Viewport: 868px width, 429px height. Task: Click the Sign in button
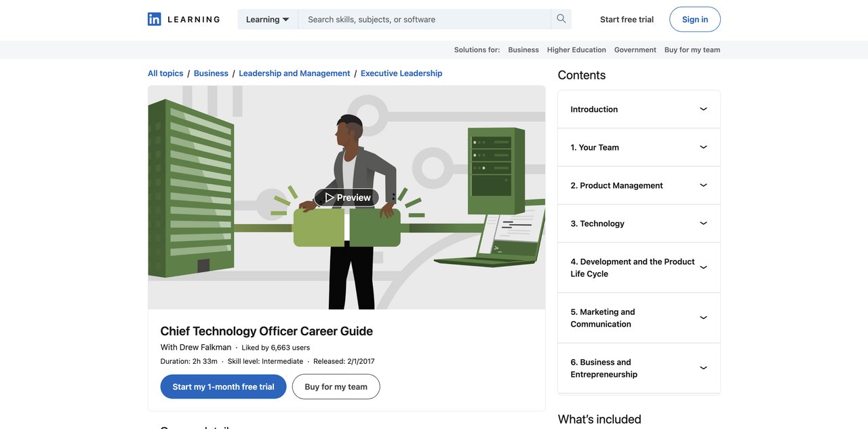[x=695, y=19]
